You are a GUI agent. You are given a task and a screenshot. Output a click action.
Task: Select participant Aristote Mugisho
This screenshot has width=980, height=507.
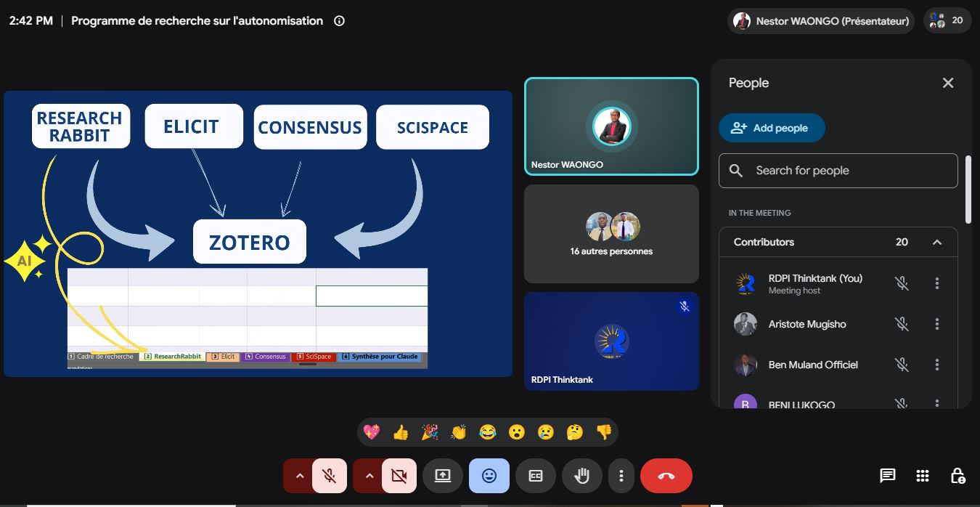(x=807, y=324)
